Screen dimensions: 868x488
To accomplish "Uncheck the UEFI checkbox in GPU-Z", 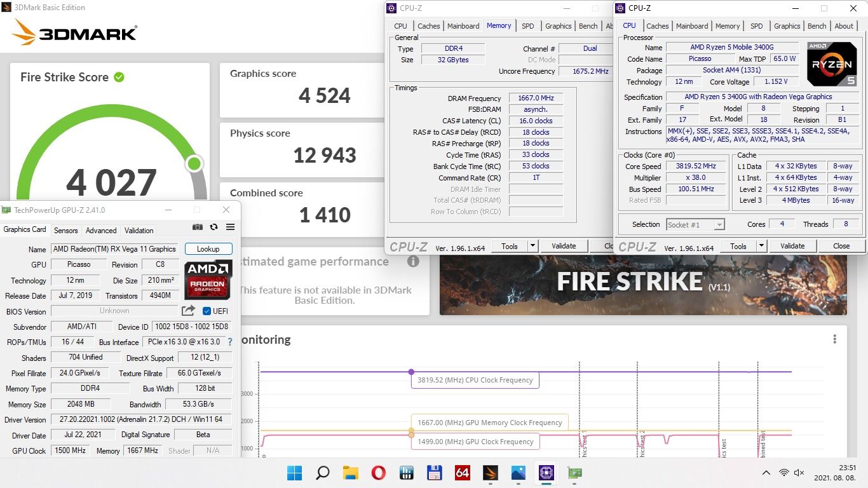I will pos(207,311).
